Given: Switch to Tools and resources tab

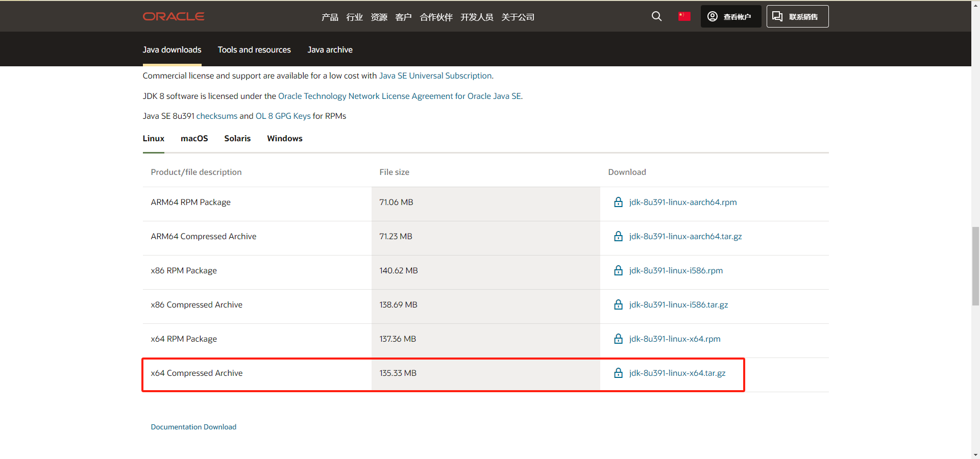Looking at the screenshot, I should (x=254, y=49).
